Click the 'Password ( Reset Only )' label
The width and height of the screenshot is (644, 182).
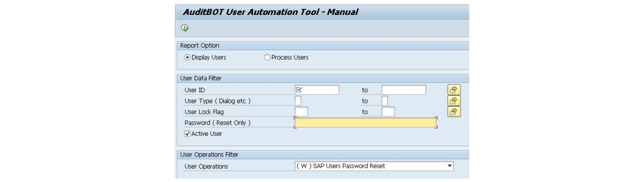pos(218,123)
